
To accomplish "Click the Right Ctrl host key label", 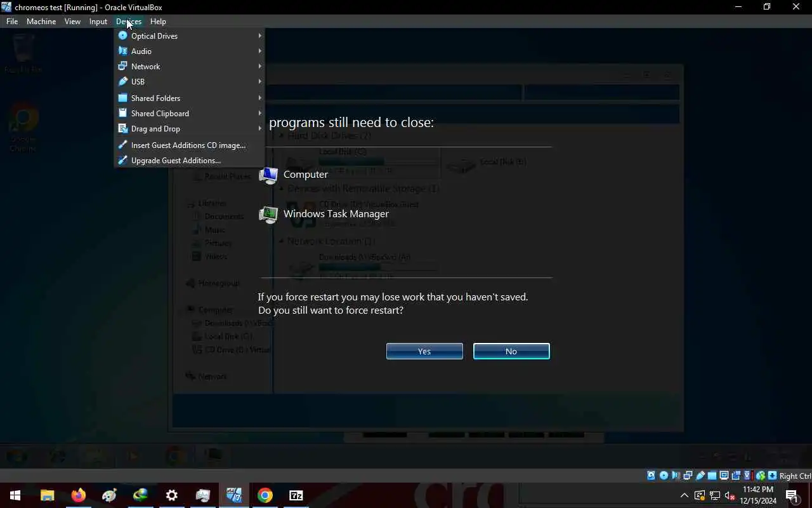I will point(795,476).
